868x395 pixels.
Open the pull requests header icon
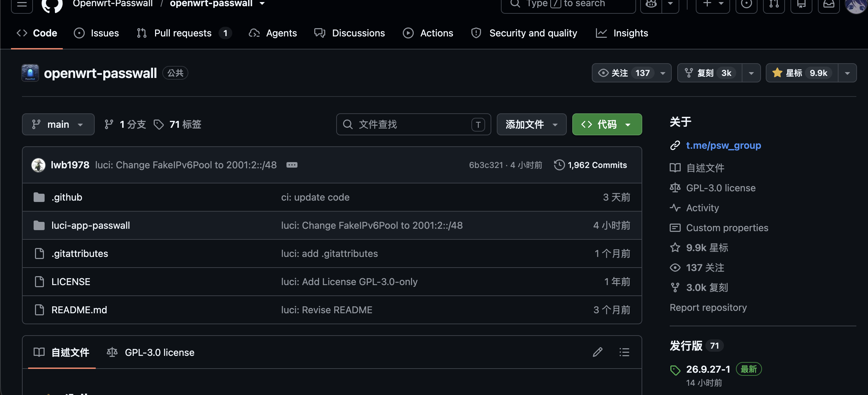tap(774, 4)
